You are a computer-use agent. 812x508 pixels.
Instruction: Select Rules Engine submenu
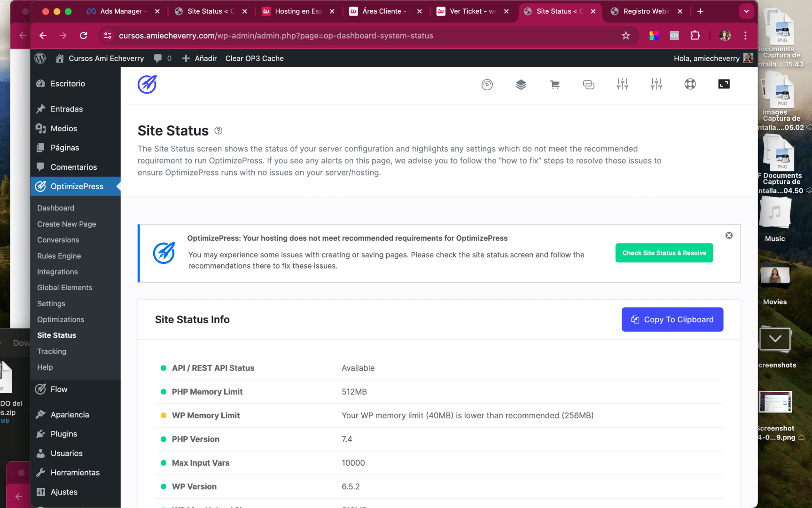[59, 256]
